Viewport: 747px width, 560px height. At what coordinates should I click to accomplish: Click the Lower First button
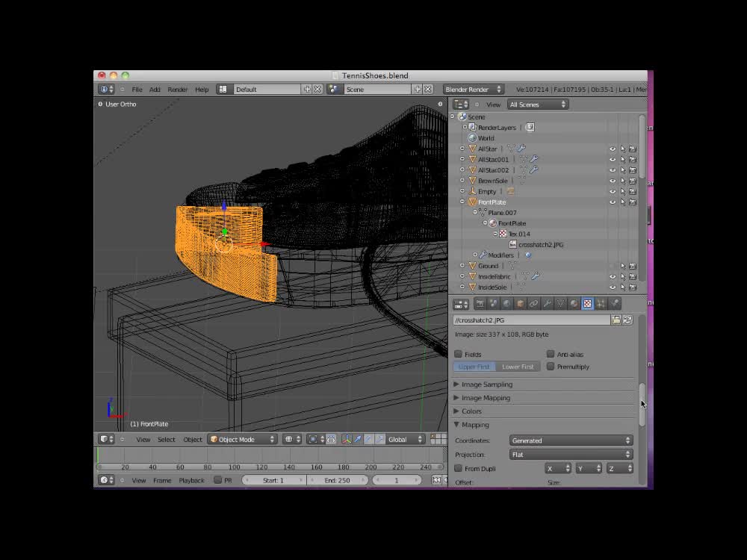(x=518, y=367)
